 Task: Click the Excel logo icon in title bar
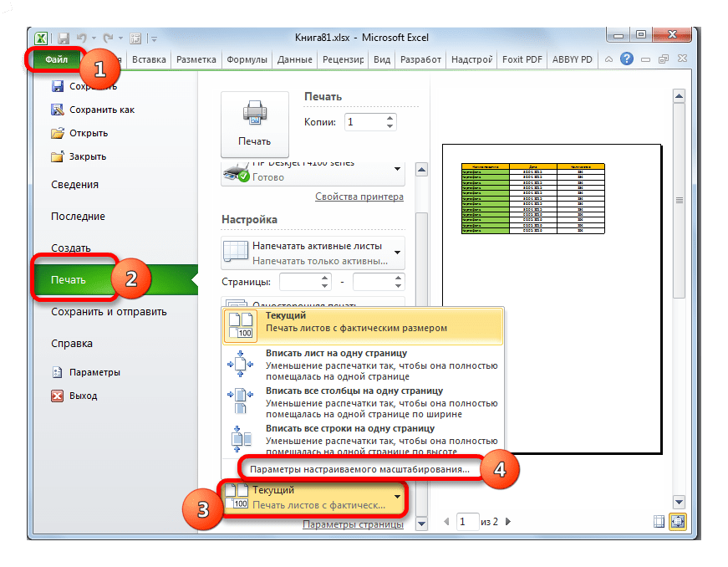(x=41, y=38)
